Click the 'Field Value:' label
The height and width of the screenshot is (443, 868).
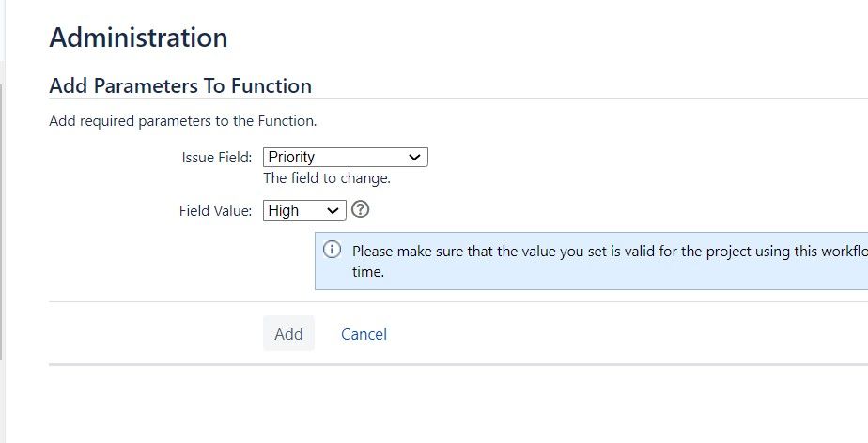pyautogui.click(x=215, y=211)
